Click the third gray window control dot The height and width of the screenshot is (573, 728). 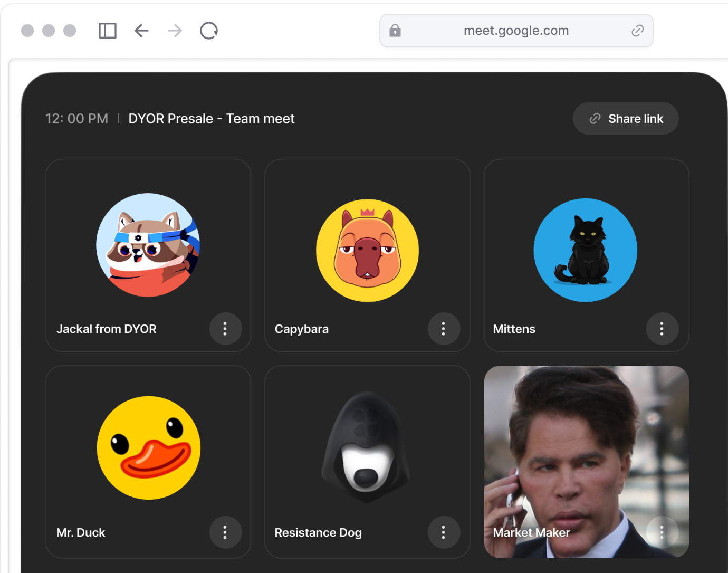[70, 31]
